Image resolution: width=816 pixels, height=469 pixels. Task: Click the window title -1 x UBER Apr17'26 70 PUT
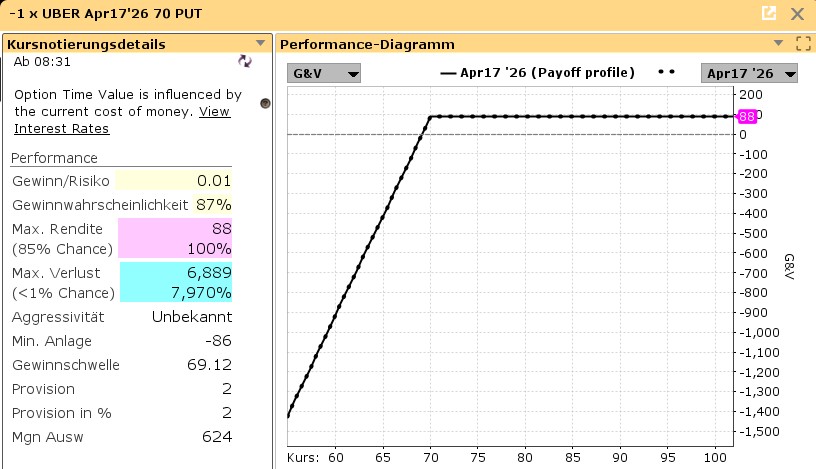(106, 14)
